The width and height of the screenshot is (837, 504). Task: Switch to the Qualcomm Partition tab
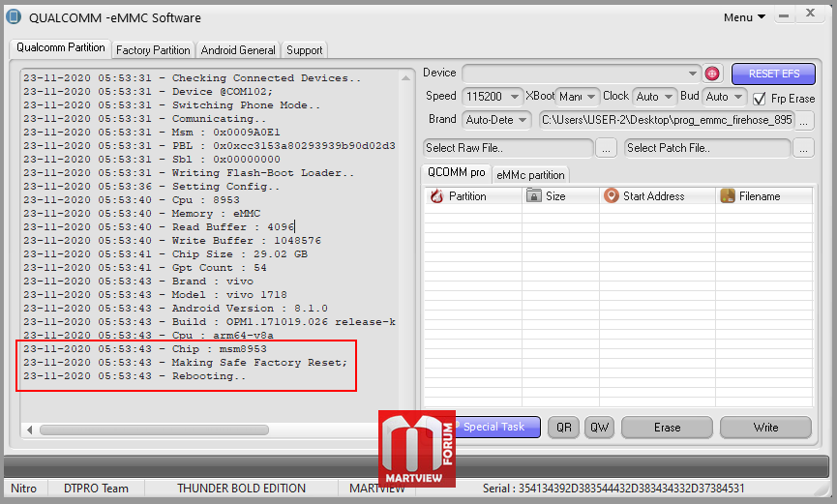coord(60,47)
